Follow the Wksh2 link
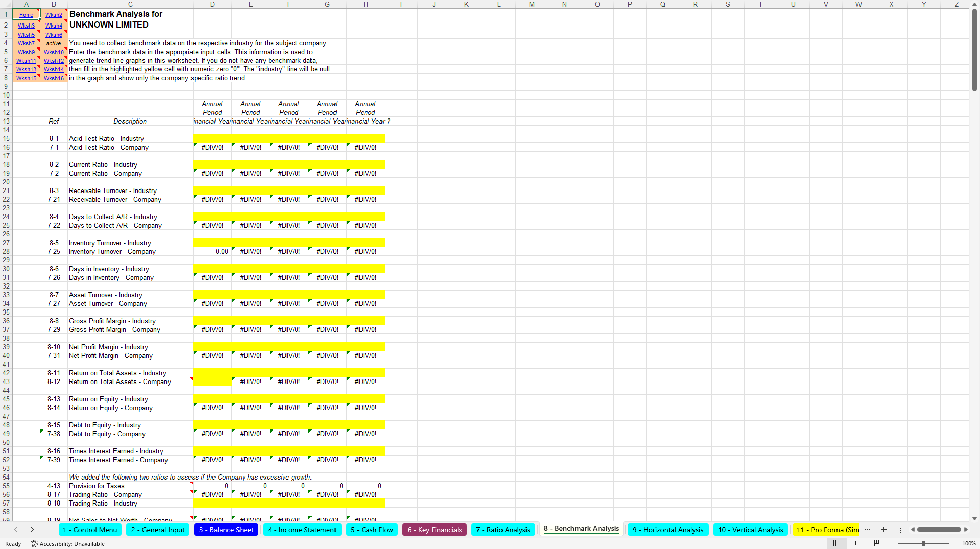Viewport: 980px width, 549px height. click(x=54, y=15)
